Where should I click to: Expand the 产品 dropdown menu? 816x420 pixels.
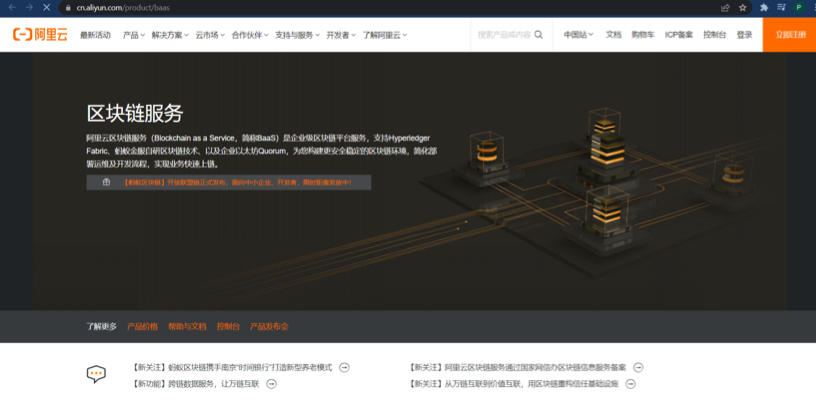pos(134,35)
